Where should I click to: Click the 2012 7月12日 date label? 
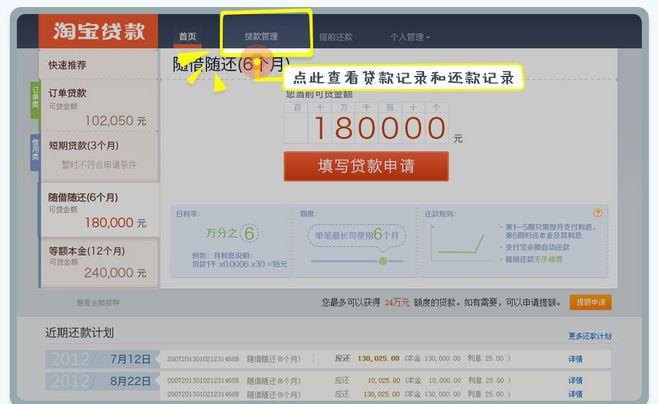pyautogui.click(x=102, y=359)
